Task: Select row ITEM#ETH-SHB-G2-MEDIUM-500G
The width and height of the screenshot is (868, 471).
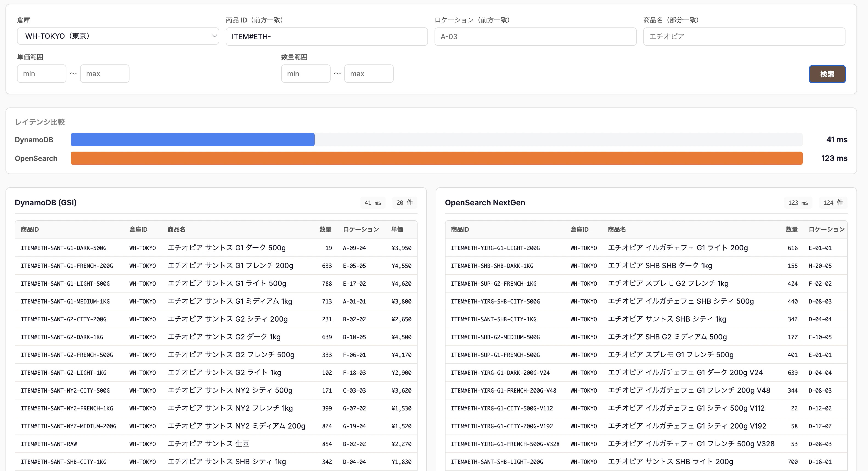Action: coord(646,337)
